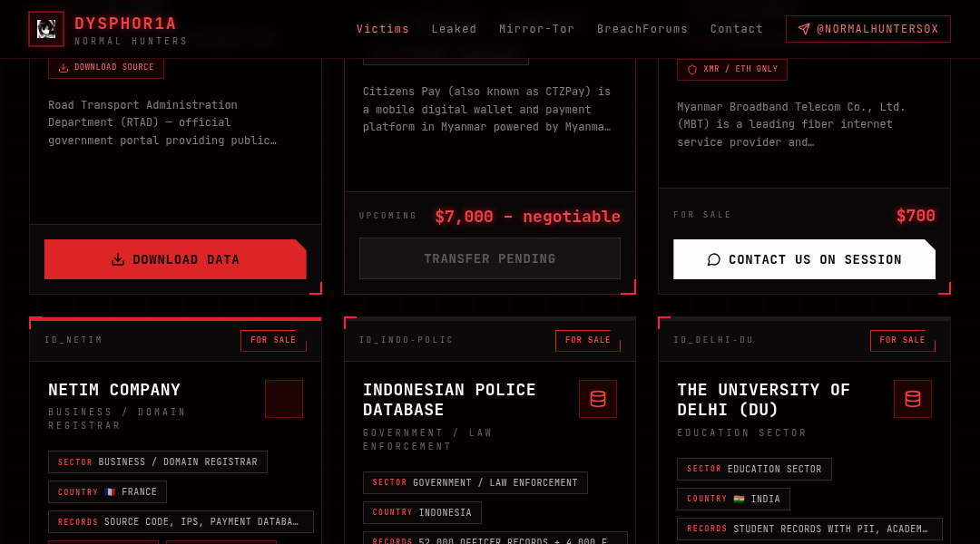Click the INDONESIAN POLICE DATABASE title

[449, 400]
